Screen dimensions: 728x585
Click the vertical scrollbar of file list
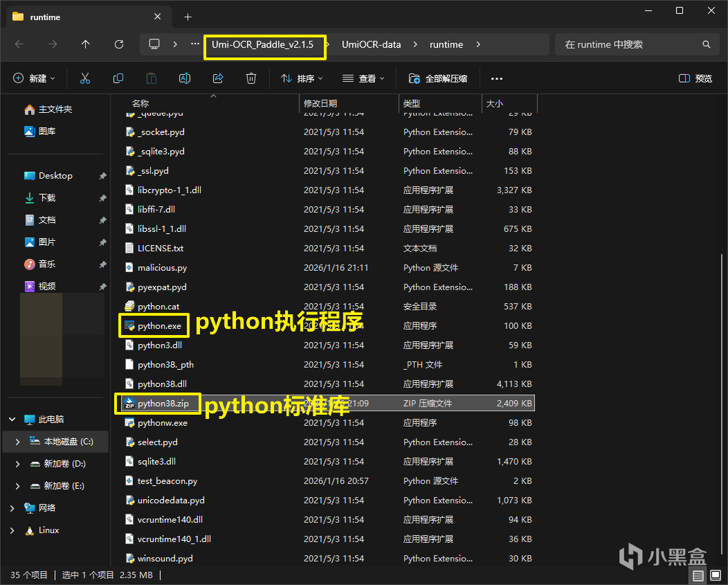[x=722, y=404]
